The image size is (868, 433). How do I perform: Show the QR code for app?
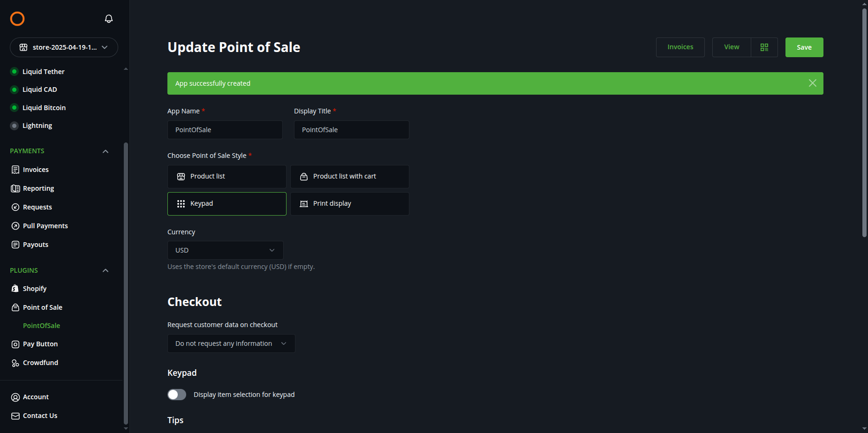pyautogui.click(x=764, y=47)
